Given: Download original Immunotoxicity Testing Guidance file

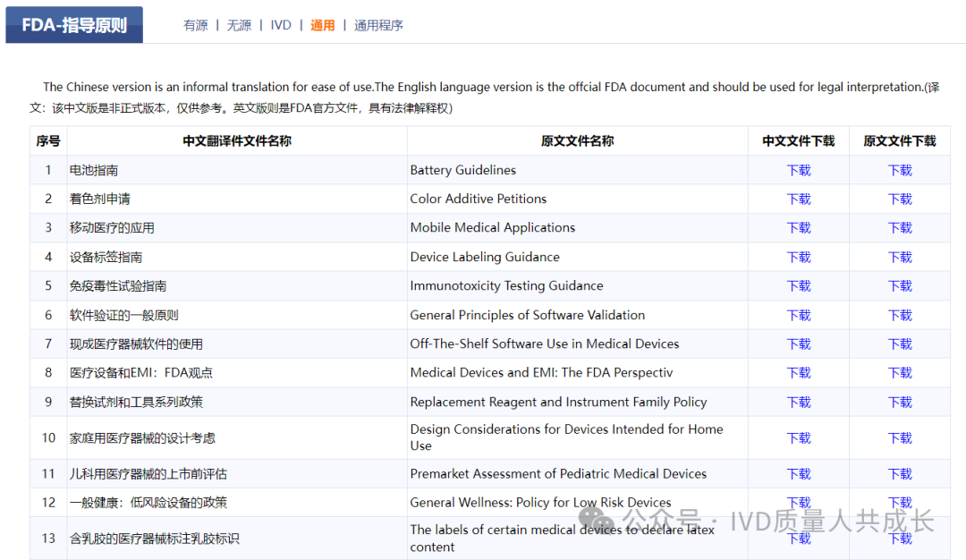Looking at the screenshot, I should 900,286.
